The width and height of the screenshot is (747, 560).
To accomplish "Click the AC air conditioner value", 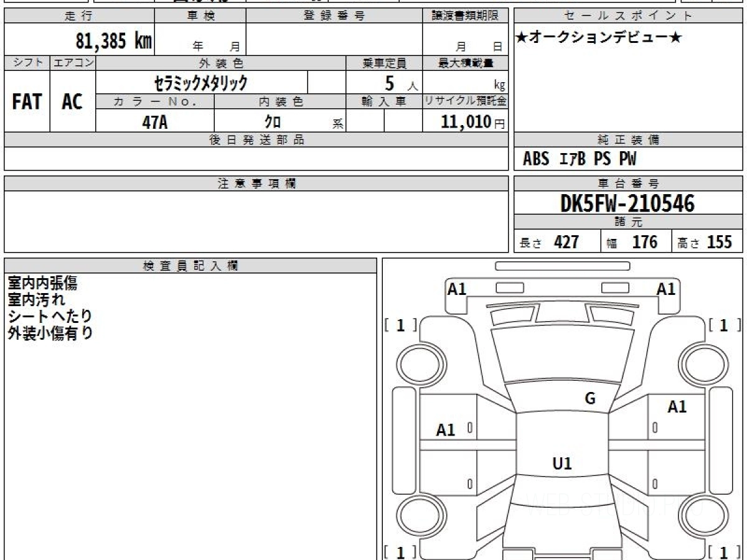I will 72,101.
